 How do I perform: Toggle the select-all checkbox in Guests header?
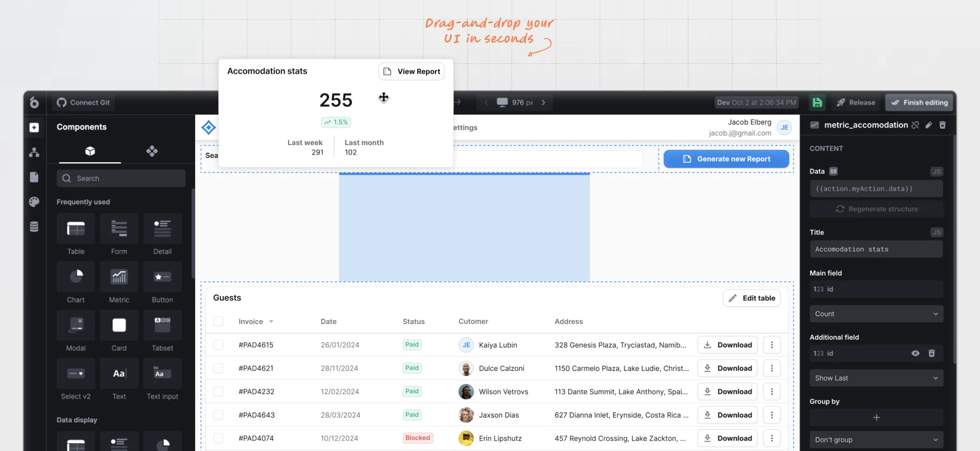[x=219, y=321]
